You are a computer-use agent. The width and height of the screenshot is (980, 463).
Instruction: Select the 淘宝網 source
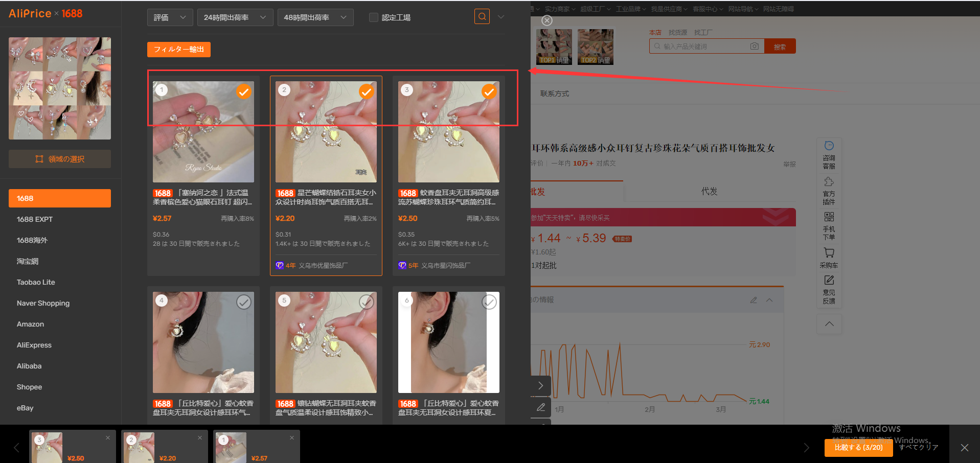28,261
